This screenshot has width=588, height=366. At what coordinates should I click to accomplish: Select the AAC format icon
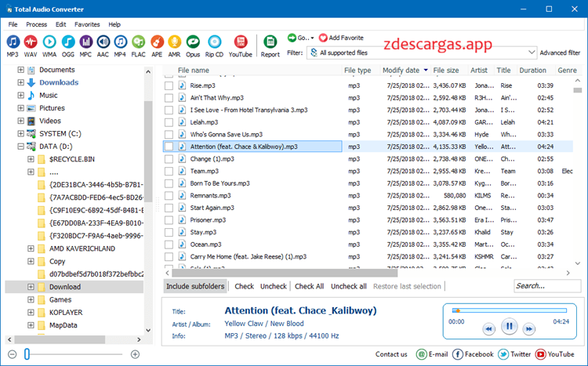click(x=103, y=42)
